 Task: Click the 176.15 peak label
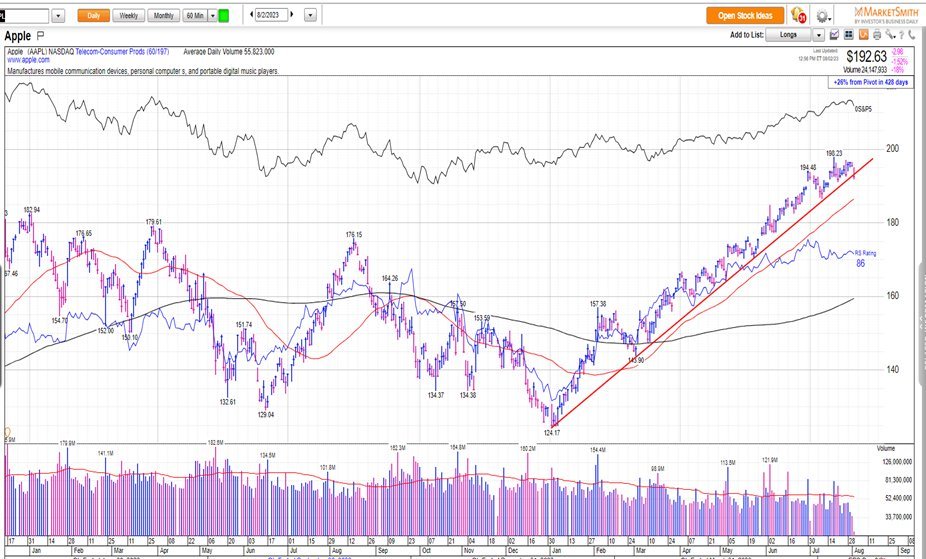(354, 235)
